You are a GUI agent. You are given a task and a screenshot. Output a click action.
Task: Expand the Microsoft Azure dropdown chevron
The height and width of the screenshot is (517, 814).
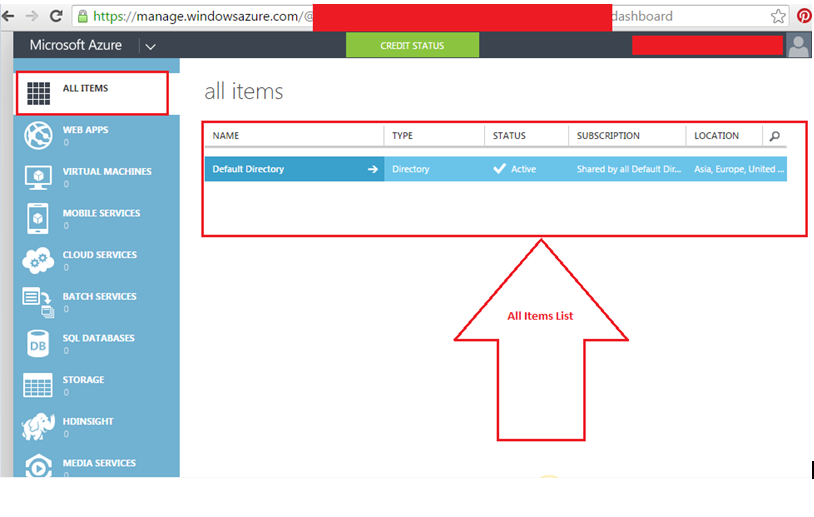(151, 47)
